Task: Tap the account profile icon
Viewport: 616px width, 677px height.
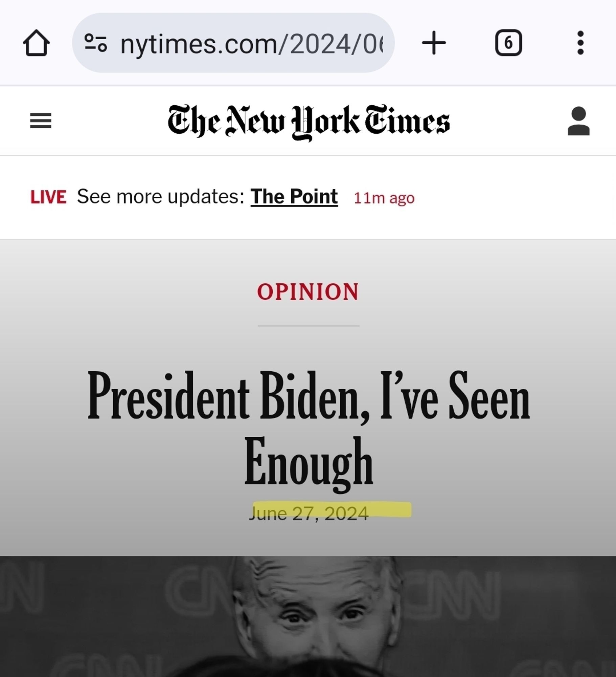Action: click(578, 121)
